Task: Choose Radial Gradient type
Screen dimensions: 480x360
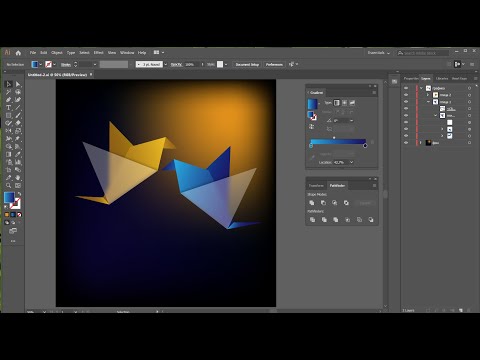Action: [344, 103]
